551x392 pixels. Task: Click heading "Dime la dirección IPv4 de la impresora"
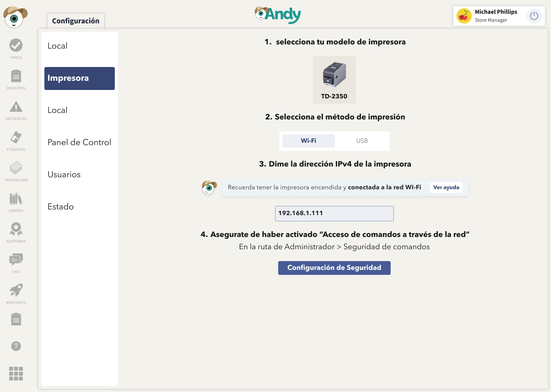(x=335, y=164)
